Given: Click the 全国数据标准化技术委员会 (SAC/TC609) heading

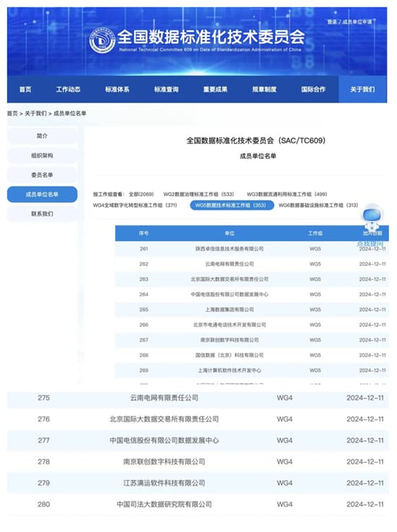Looking at the screenshot, I should (256, 141).
